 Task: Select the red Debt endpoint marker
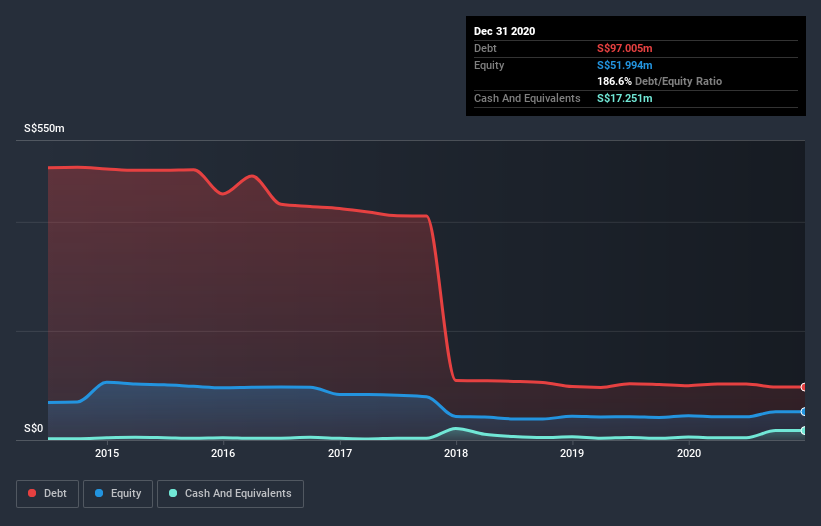coord(804,387)
